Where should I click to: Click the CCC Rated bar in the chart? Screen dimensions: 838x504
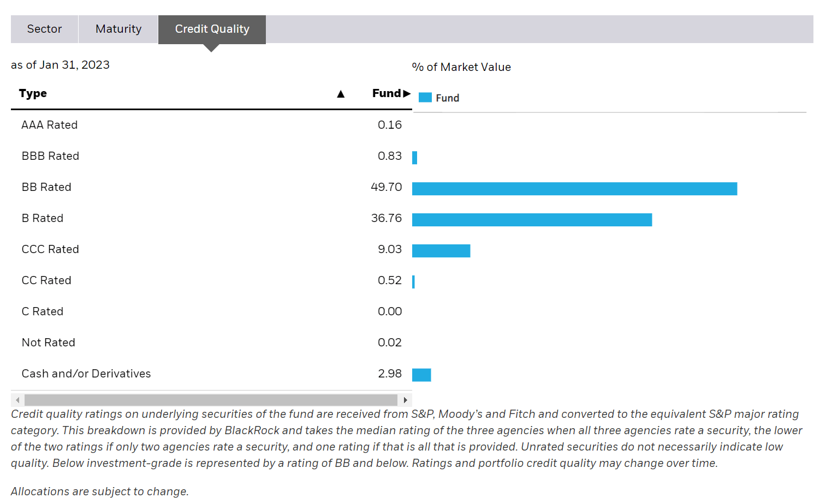pos(441,250)
